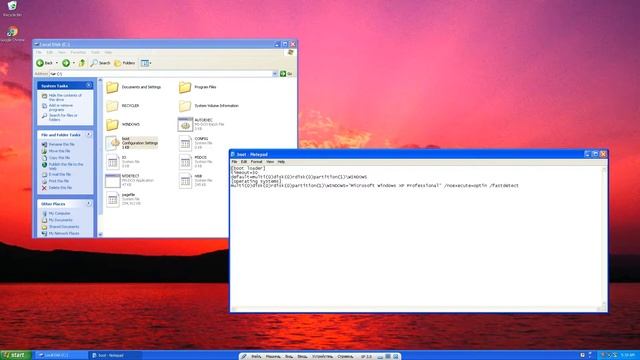Screen dimensions: 640x360
Task: Open the Windows Start menu
Action: tap(16, 356)
